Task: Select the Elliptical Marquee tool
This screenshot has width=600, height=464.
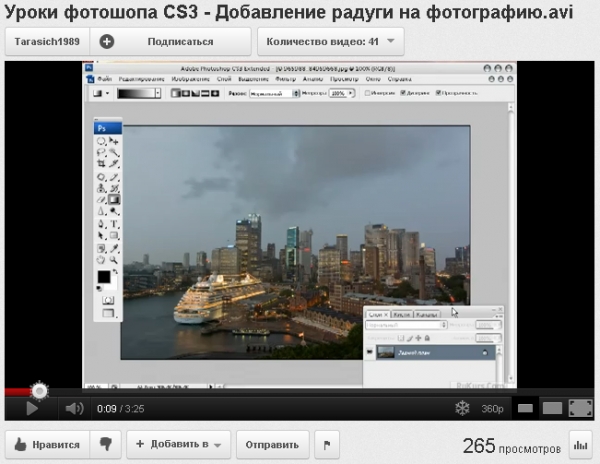Action: click(x=101, y=141)
